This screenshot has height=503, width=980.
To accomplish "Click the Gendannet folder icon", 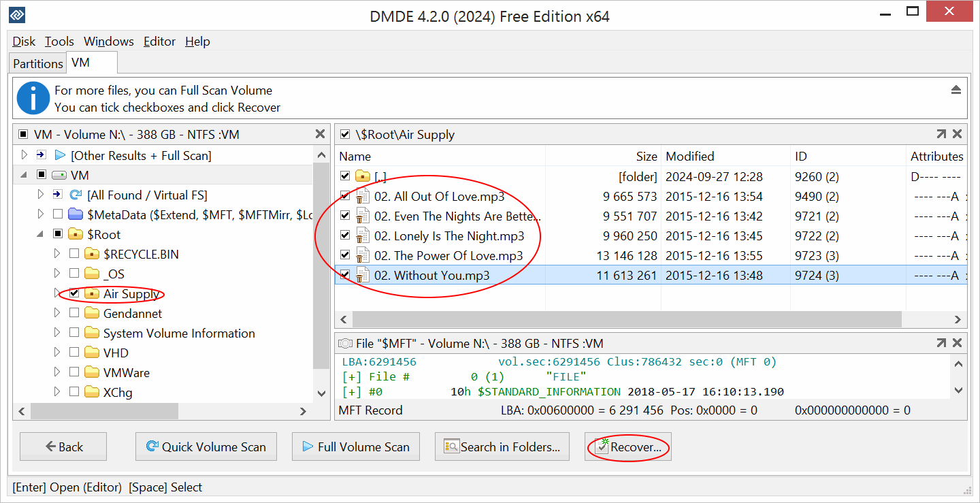I will coord(92,313).
